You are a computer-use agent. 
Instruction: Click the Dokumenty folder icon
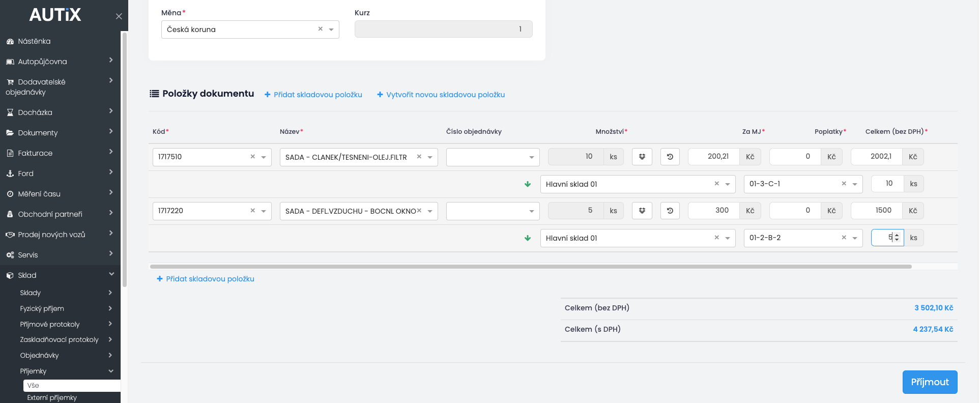point(10,133)
